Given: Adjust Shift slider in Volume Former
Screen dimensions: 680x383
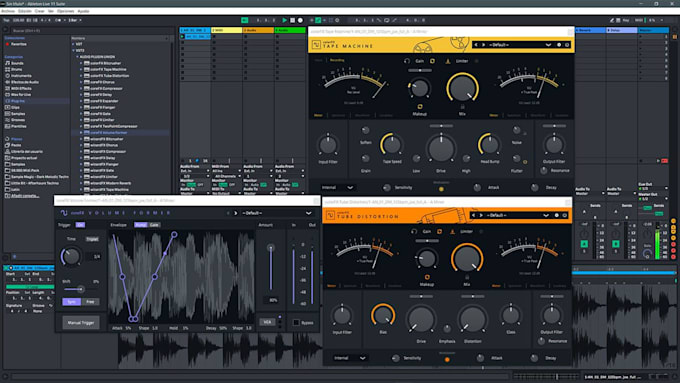Looking at the screenshot, I should click(x=81, y=289).
